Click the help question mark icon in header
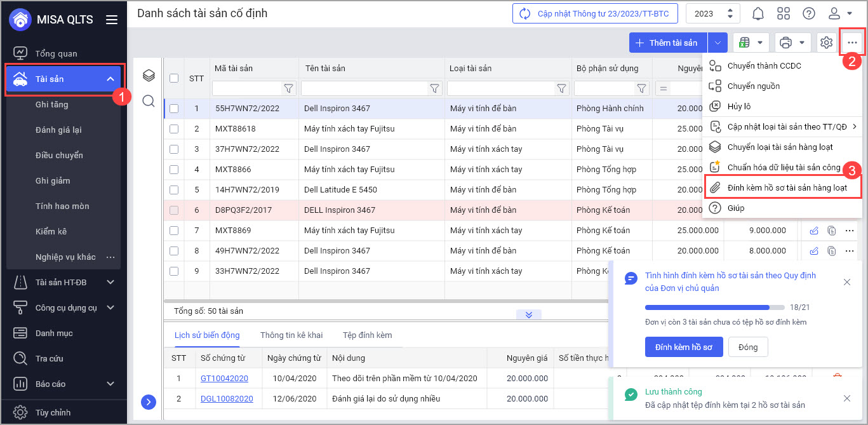The image size is (868, 425). pos(809,13)
